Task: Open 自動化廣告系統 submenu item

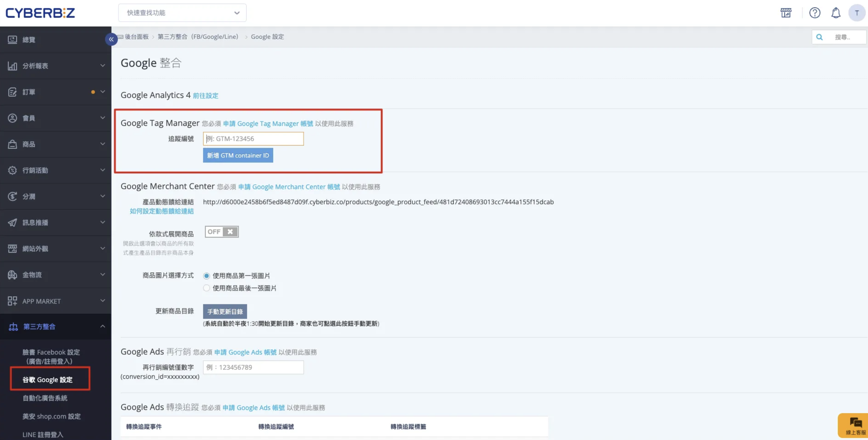Action: coord(45,398)
